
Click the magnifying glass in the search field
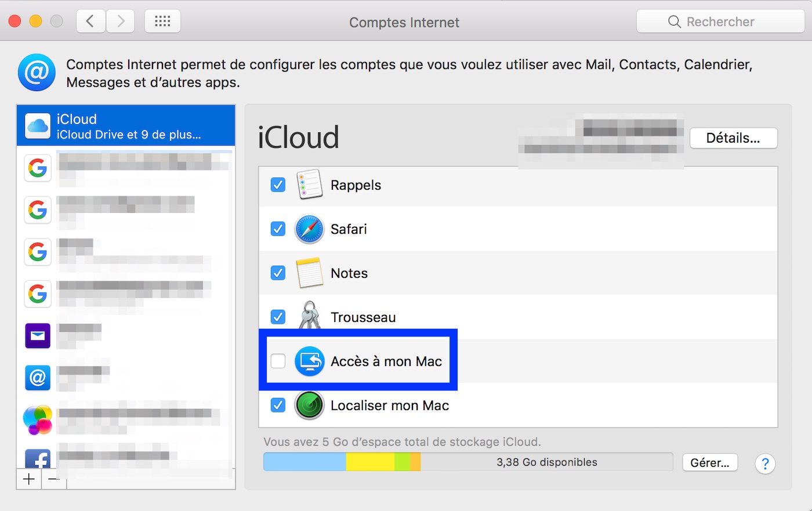pyautogui.click(x=674, y=21)
